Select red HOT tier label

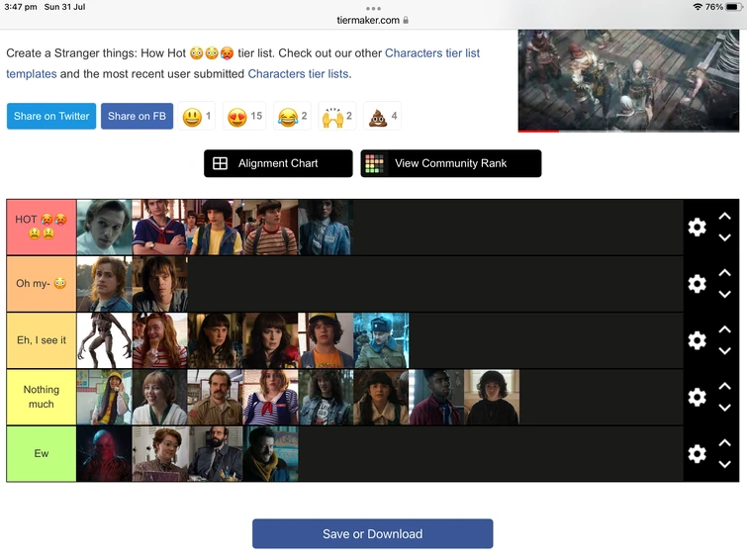click(x=42, y=228)
